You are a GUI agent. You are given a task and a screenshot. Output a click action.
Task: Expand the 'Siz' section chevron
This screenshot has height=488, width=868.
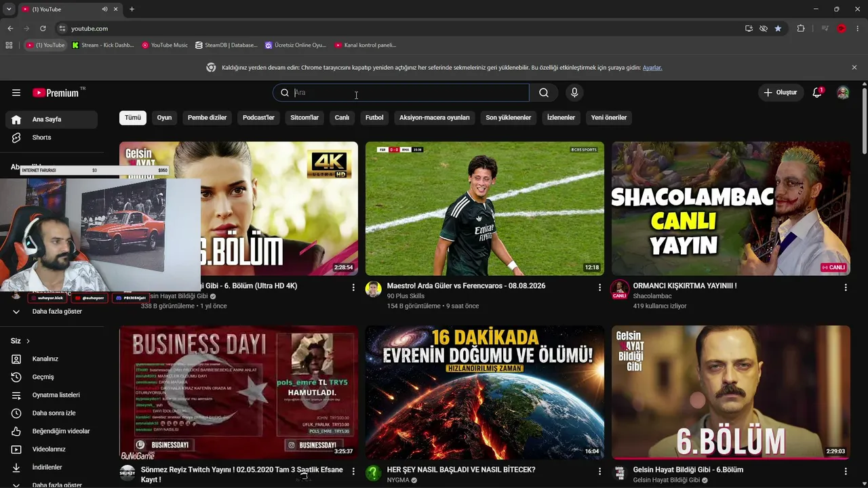[28, 341]
